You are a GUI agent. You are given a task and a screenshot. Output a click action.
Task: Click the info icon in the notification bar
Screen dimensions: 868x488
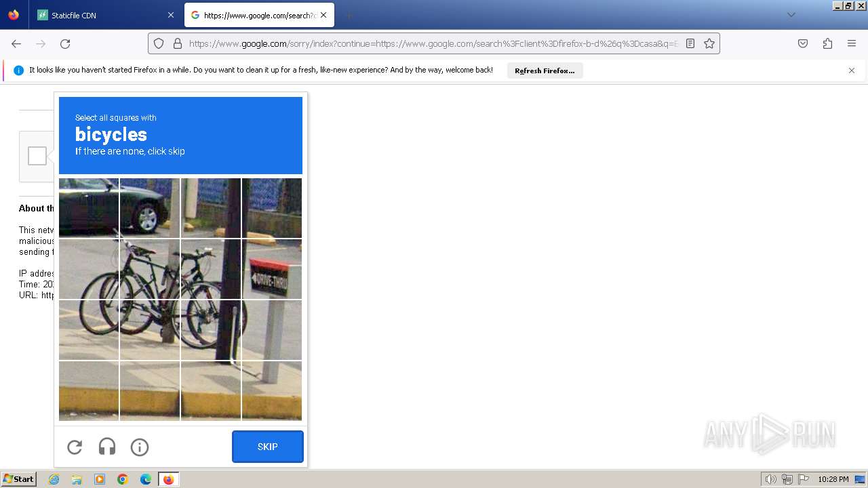[18, 70]
